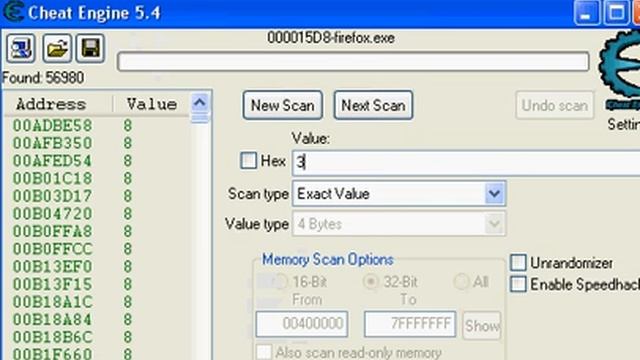Click the From address field 00400000
This screenshot has width=640, height=360.
[302, 324]
